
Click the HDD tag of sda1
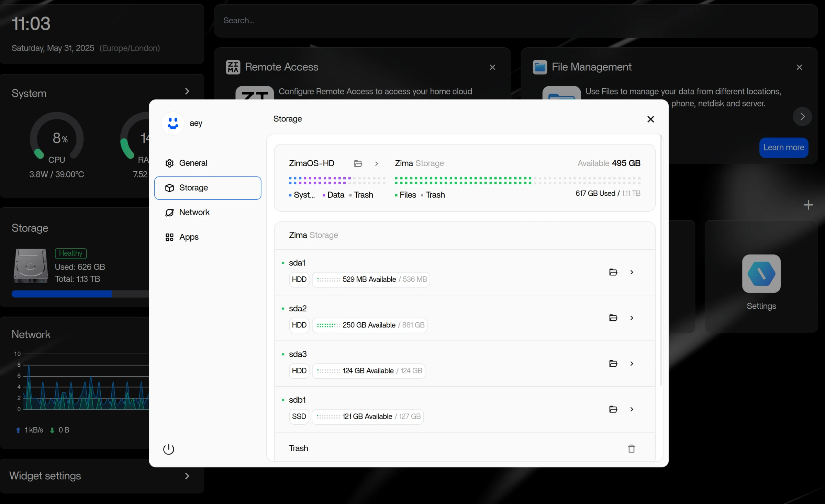299,279
